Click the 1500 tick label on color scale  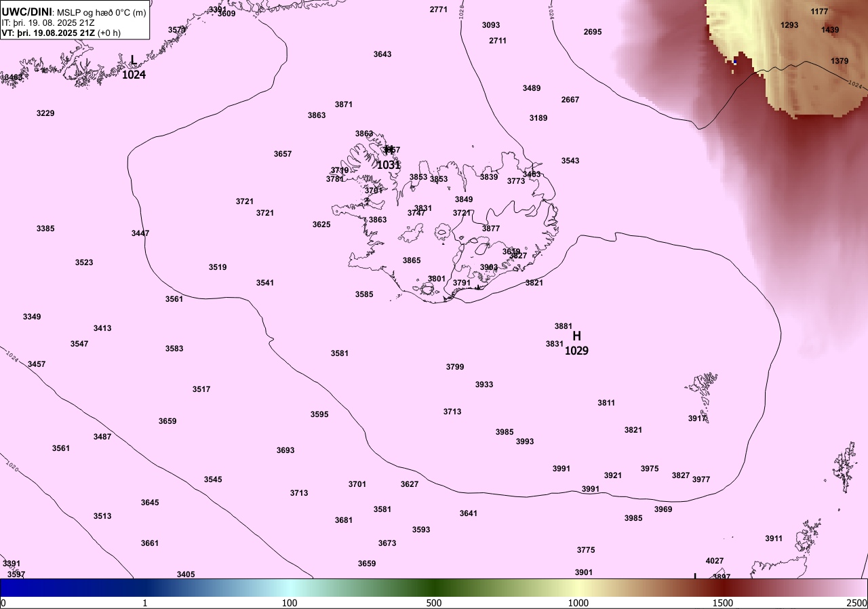[722, 603]
